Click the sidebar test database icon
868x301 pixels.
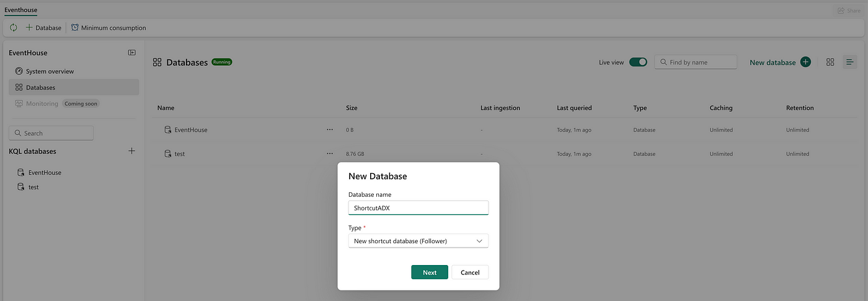click(x=21, y=187)
